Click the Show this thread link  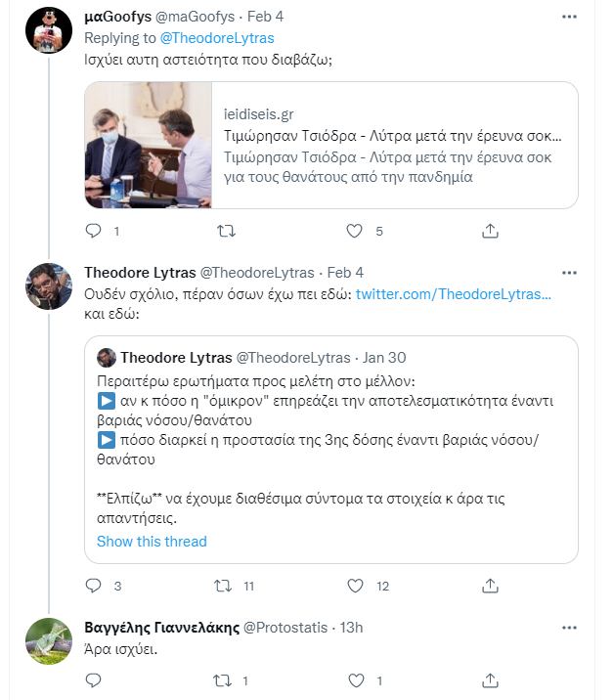click(x=152, y=542)
